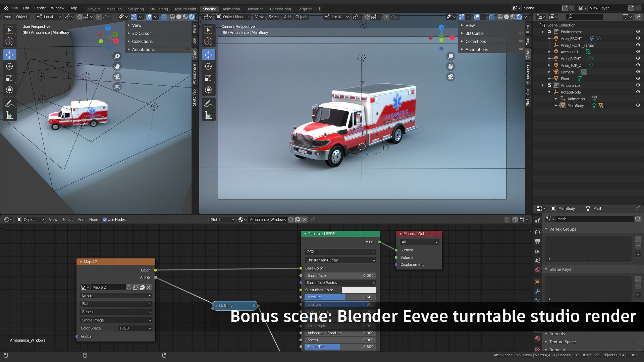Select the Move tool in left viewport
The image size is (644, 362).
(9, 55)
